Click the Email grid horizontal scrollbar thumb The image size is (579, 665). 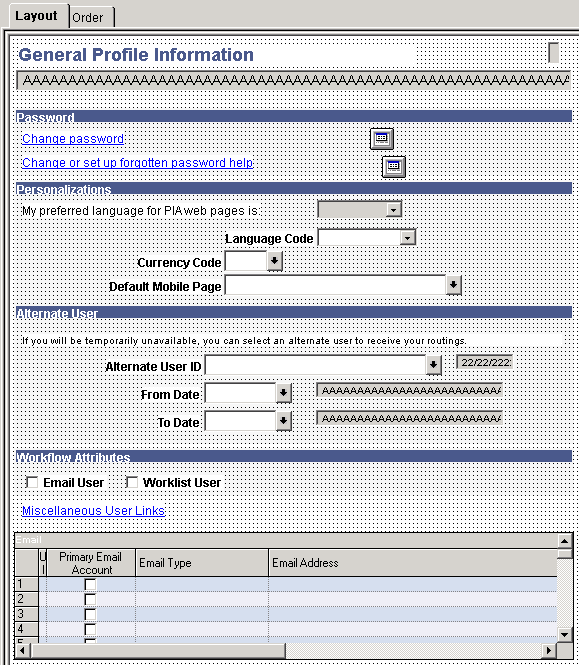pos(158,650)
